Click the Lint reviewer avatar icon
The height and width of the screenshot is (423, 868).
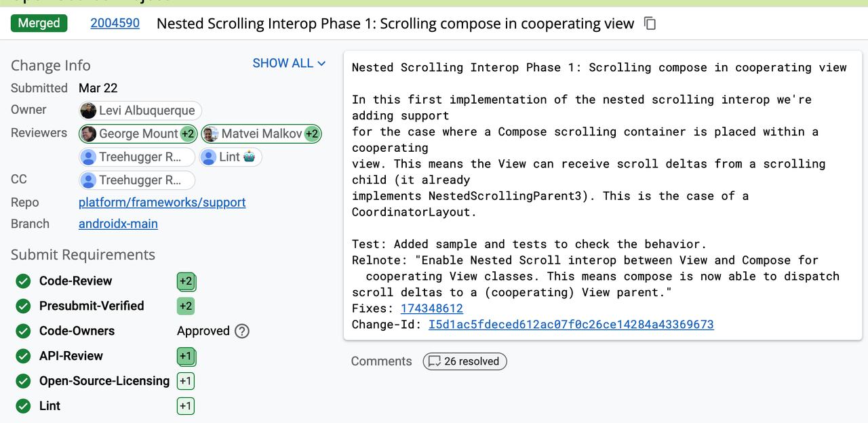[x=209, y=157]
